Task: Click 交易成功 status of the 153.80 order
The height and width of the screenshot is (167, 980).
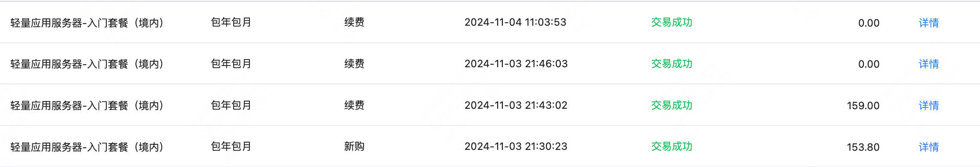Action: [x=672, y=146]
